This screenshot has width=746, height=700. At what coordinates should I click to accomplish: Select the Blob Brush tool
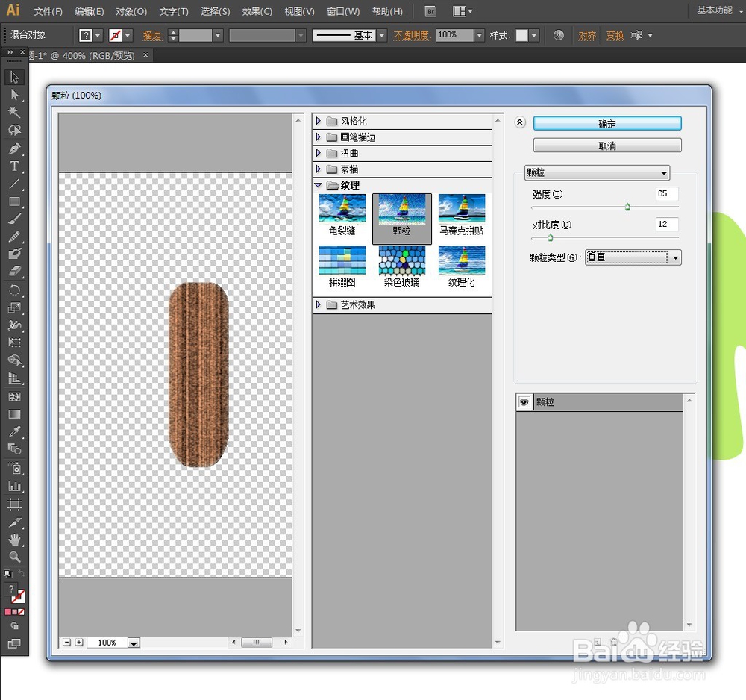(14, 254)
